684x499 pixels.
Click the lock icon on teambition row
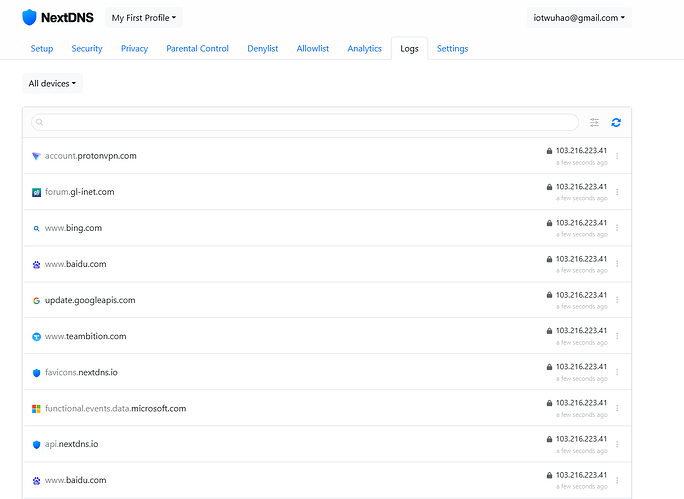point(549,331)
